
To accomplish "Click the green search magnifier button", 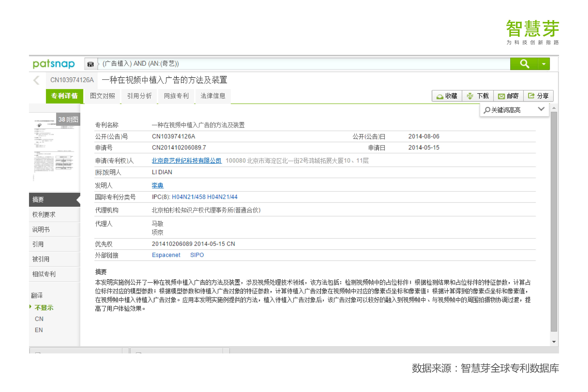I will [x=524, y=64].
